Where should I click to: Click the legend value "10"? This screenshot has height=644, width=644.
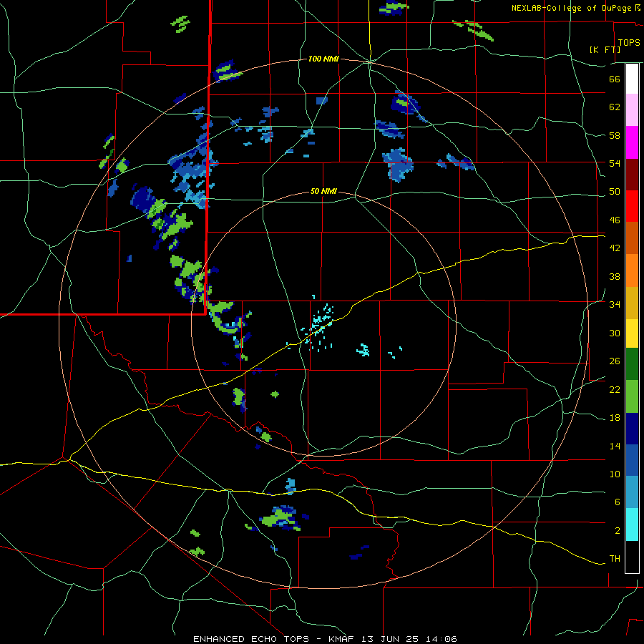pyautogui.click(x=615, y=474)
